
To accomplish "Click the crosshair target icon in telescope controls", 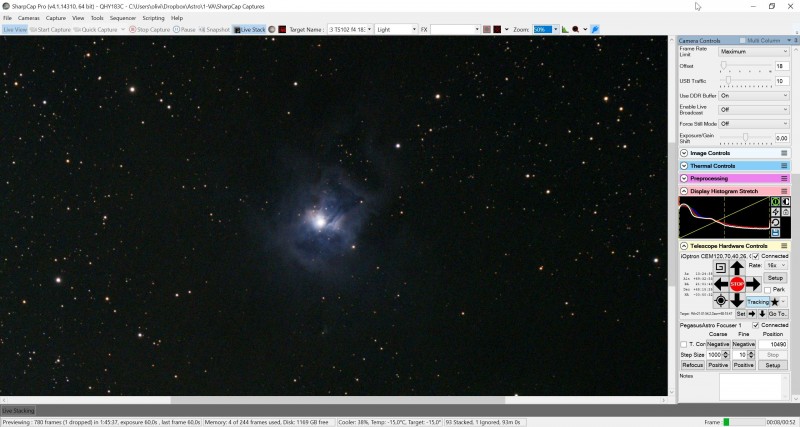I will [720, 300].
